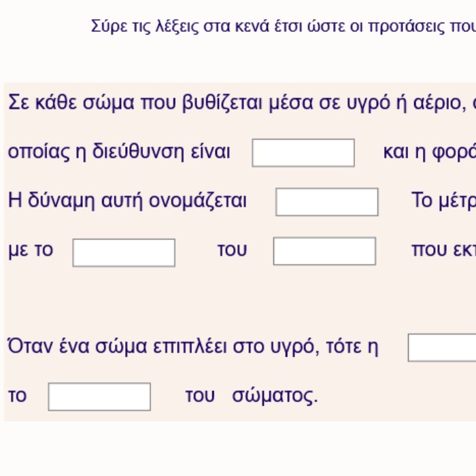
Task: Select the blank after 'Η δύναμη αυτή ονομάζεται'
Action: [327, 202]
